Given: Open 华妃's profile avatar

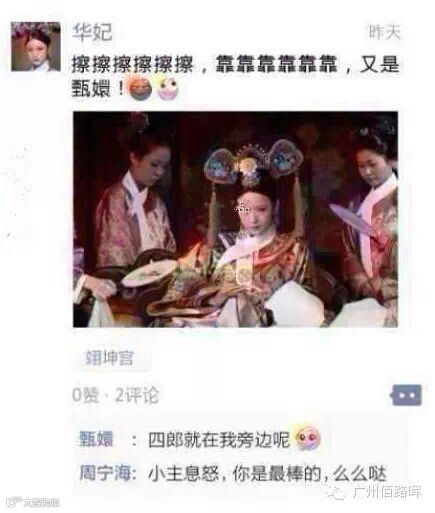Looking at the screenshot, I should (36, 47).
